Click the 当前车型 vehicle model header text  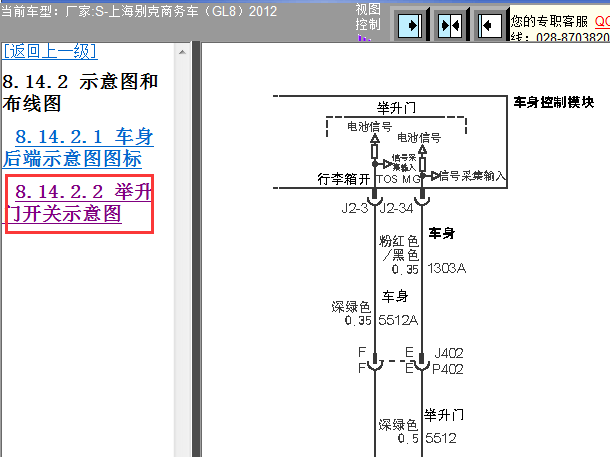(139, 11)
